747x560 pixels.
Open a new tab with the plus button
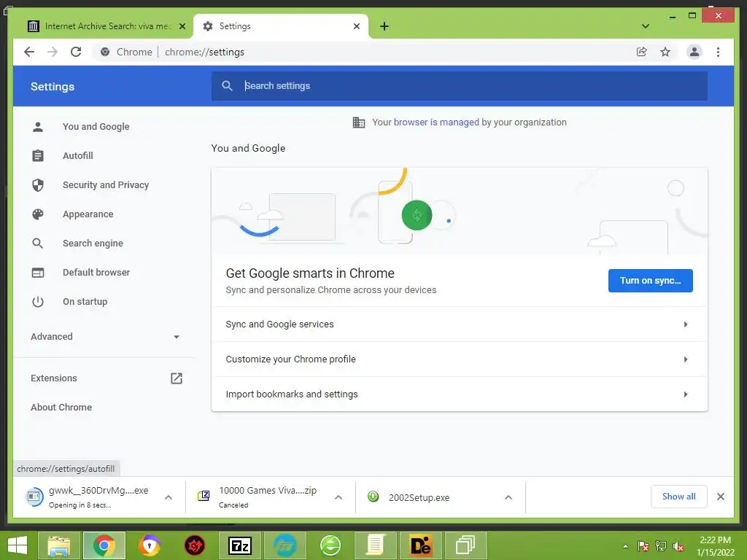tap(384, 26)
